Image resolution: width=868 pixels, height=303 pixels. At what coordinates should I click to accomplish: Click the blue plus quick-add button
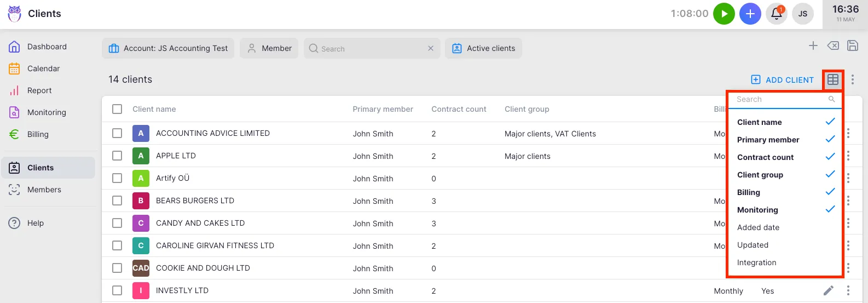(750, 14)
